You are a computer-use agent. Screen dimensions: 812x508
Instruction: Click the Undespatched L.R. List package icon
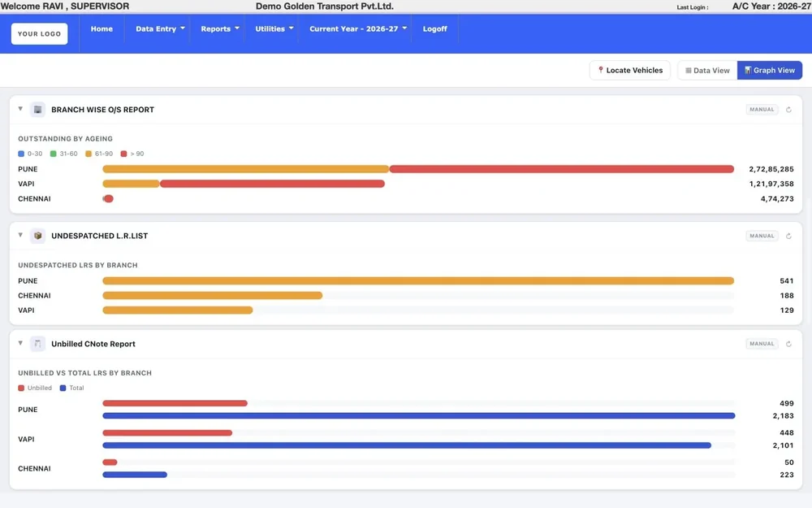pos(38,236)
